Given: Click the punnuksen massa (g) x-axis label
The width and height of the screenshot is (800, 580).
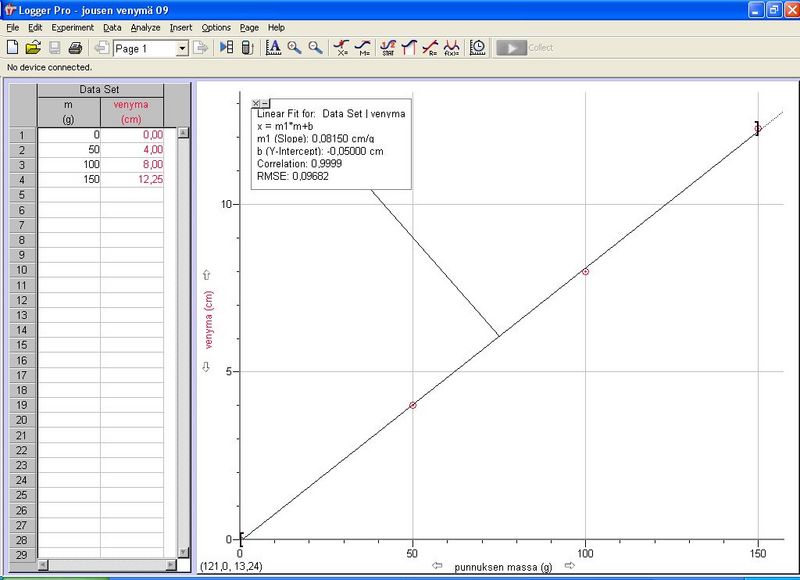Looking at the screenshot, I should (x=503, y=567).
